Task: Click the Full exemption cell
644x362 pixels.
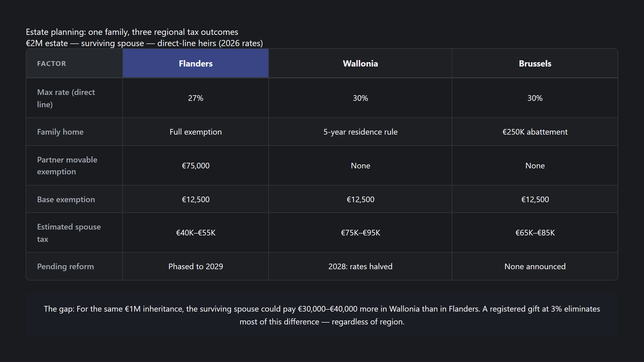Action: pos(196,132)
